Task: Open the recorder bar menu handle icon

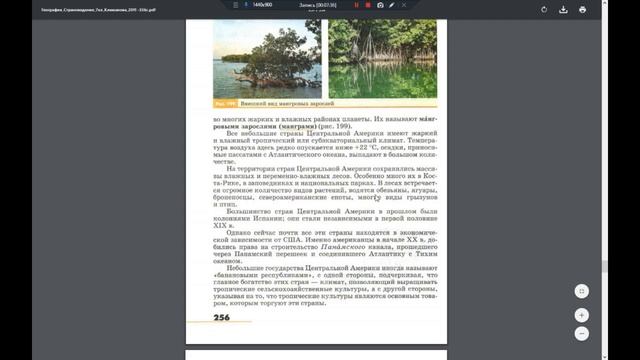Action: 236,5
